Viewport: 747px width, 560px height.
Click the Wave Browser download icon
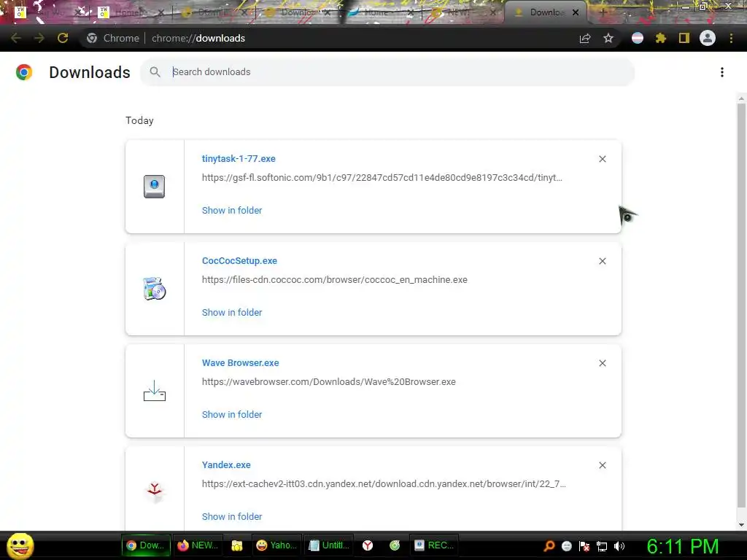155,391
